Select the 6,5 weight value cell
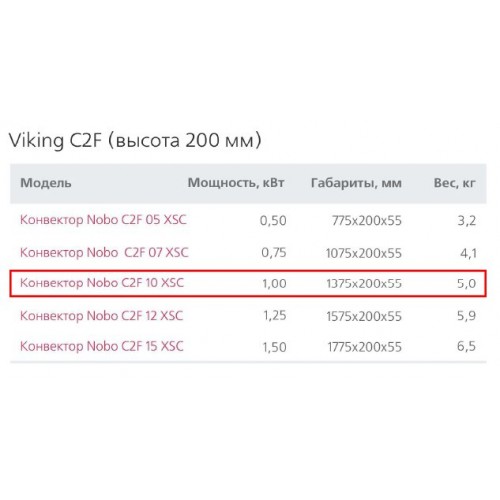 pyautogui.click(x=466, y=346)
